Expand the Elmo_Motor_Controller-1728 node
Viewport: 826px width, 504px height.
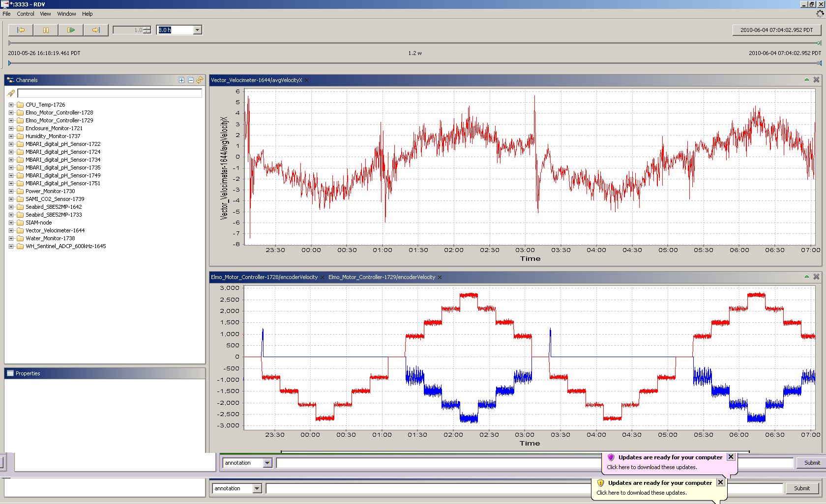11,112
